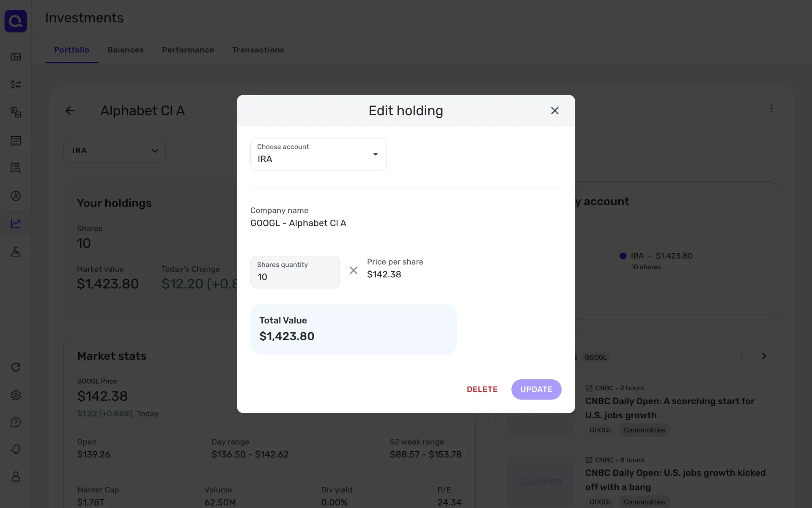Open the reports pie chart sidebar icon

(16, 196)
